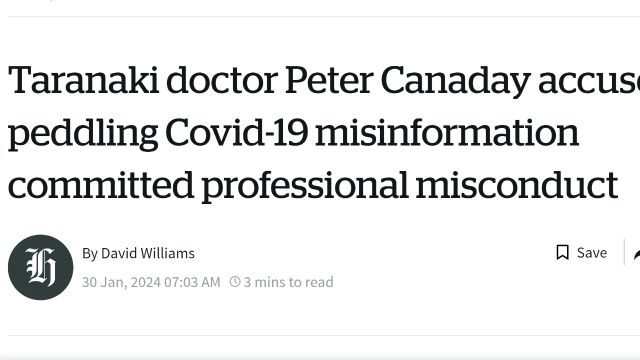640x360 pixels.
Task: Click the word doctor in the headline
Action: 222,80
